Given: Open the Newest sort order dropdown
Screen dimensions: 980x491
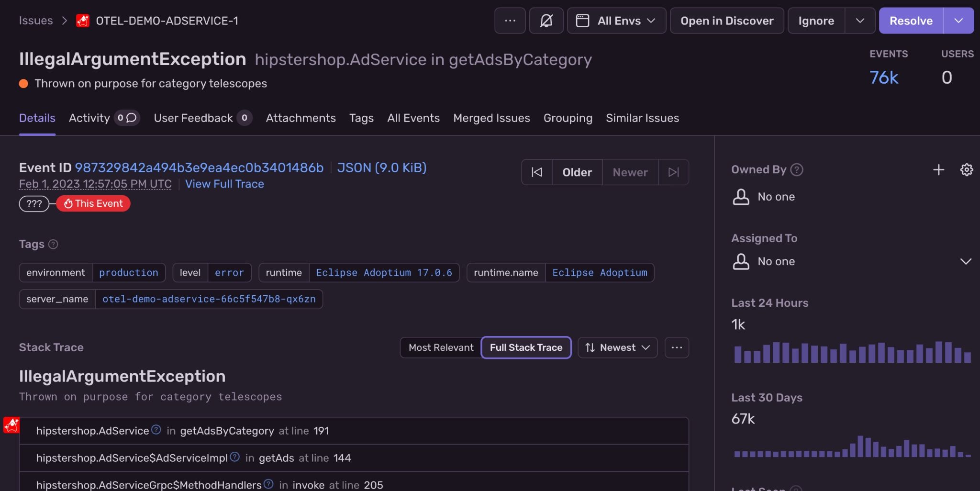Looking at the screenshot, I should [617, 347].
